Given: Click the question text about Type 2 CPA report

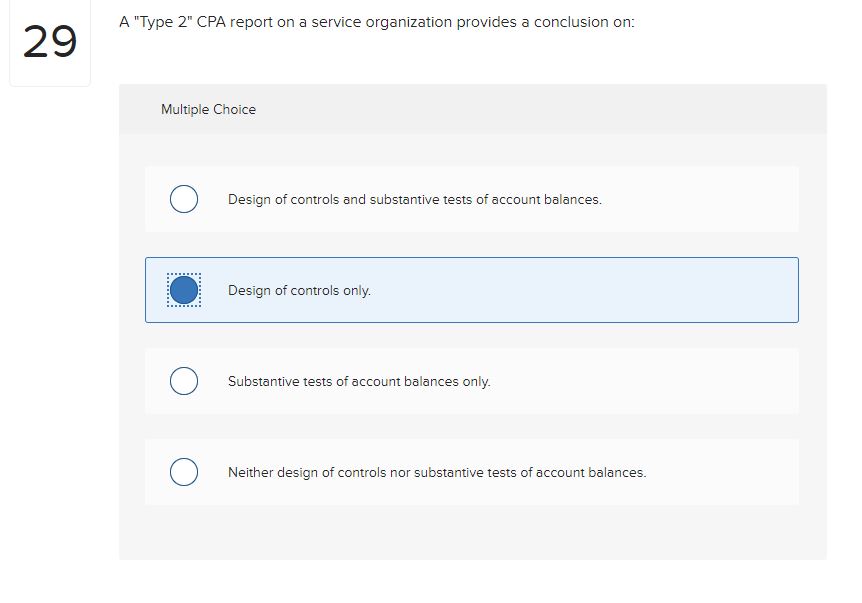Looking at the screenshot, I should [x=375, y=21].
